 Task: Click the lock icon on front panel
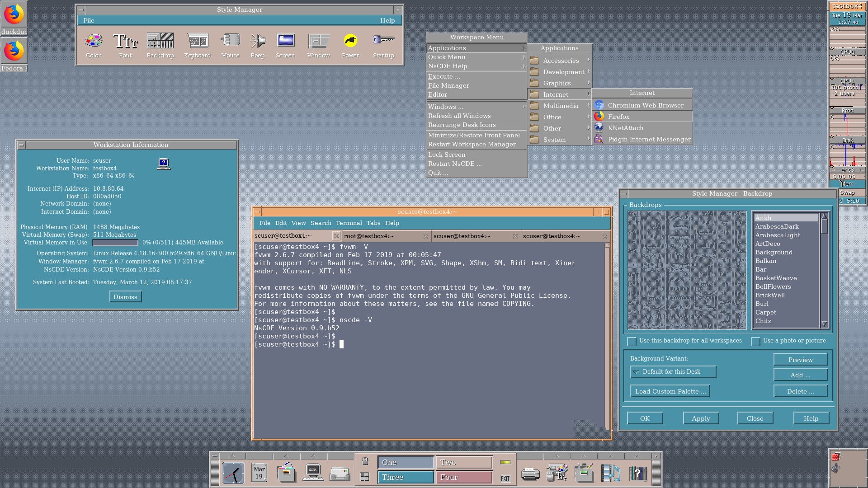(x=365, y=461)
